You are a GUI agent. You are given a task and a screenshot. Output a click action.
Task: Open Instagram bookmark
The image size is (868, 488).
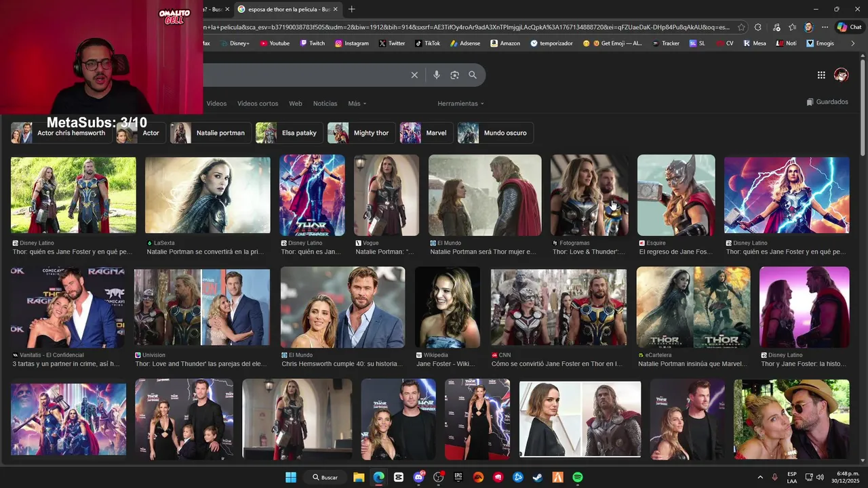[x=352, y=43]
